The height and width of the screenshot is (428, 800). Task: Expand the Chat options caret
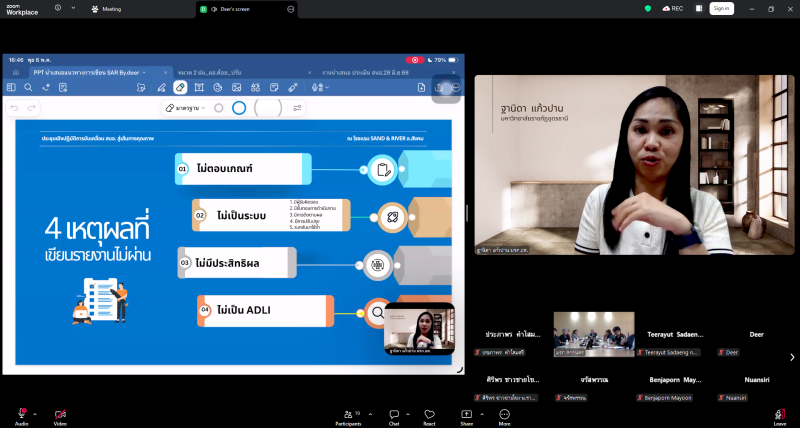tap(408, 414)
